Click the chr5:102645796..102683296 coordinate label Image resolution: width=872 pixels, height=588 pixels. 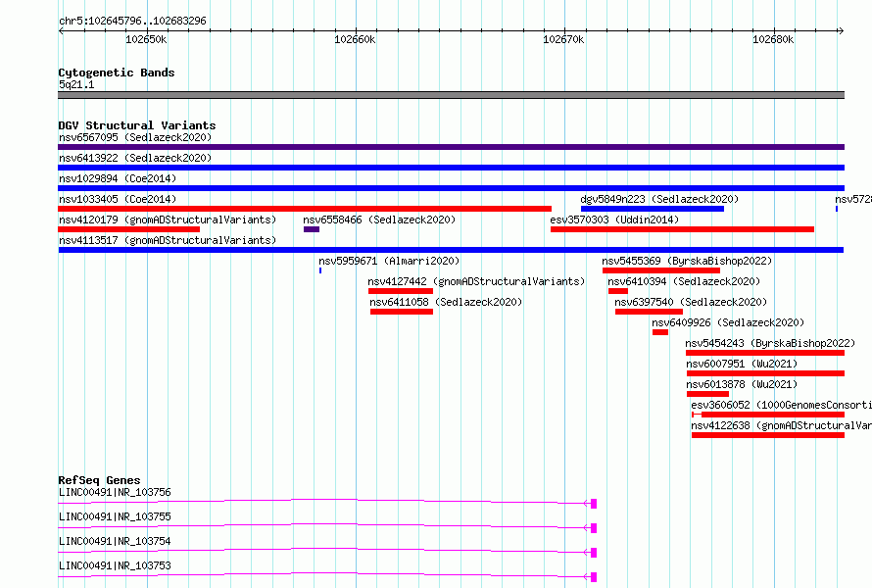point(132,21)
